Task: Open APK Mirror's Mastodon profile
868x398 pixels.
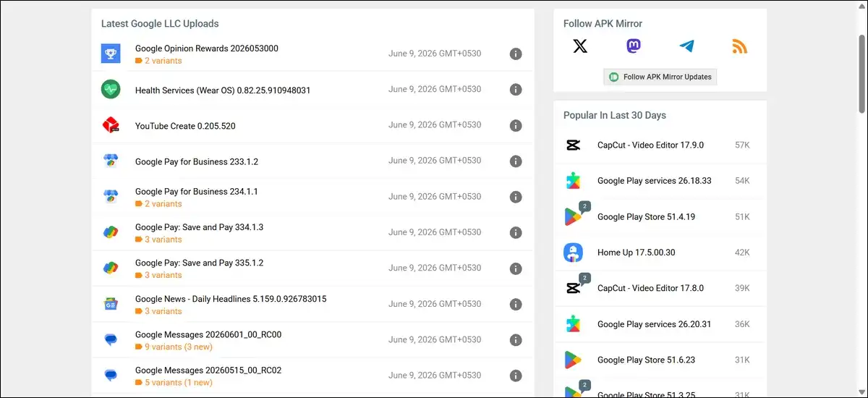Action: [634, 46]
